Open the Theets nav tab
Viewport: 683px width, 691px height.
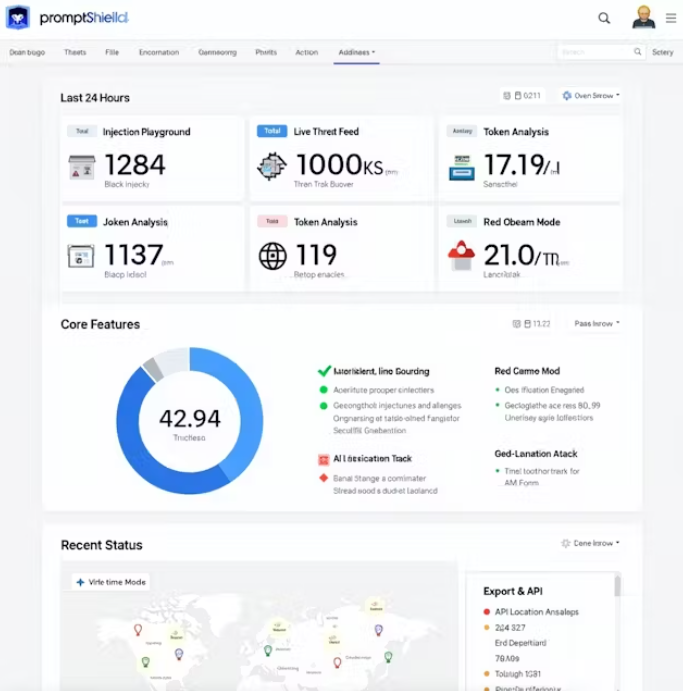click(x=75, y=52)
